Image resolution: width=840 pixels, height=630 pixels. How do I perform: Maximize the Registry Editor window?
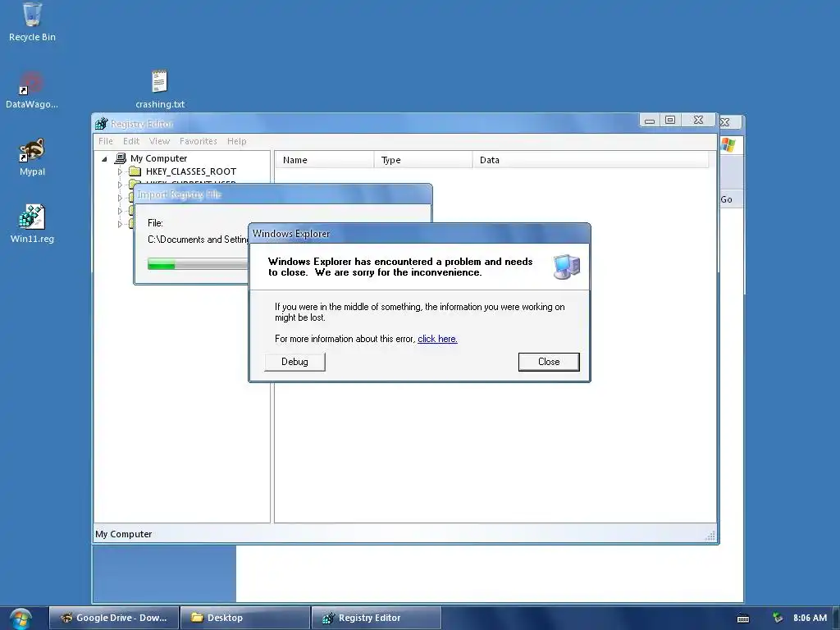[x=670, y=120]
